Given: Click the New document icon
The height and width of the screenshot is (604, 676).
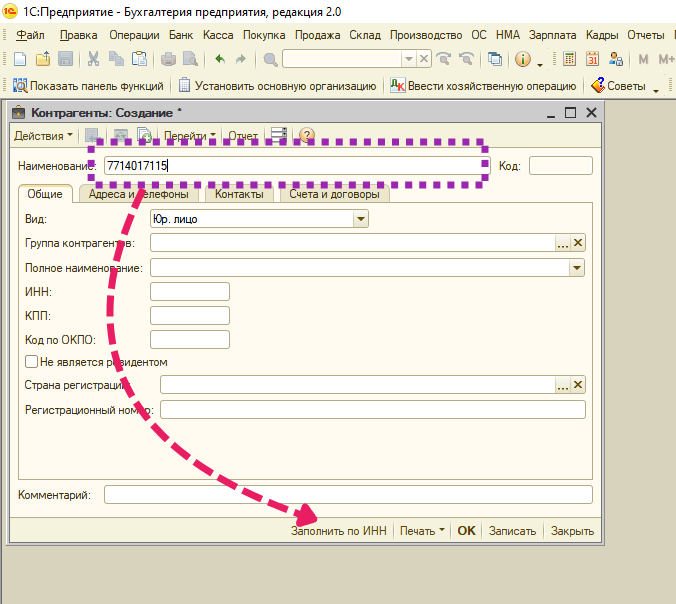Looking at the screenshot, I should tap(20, 59).
